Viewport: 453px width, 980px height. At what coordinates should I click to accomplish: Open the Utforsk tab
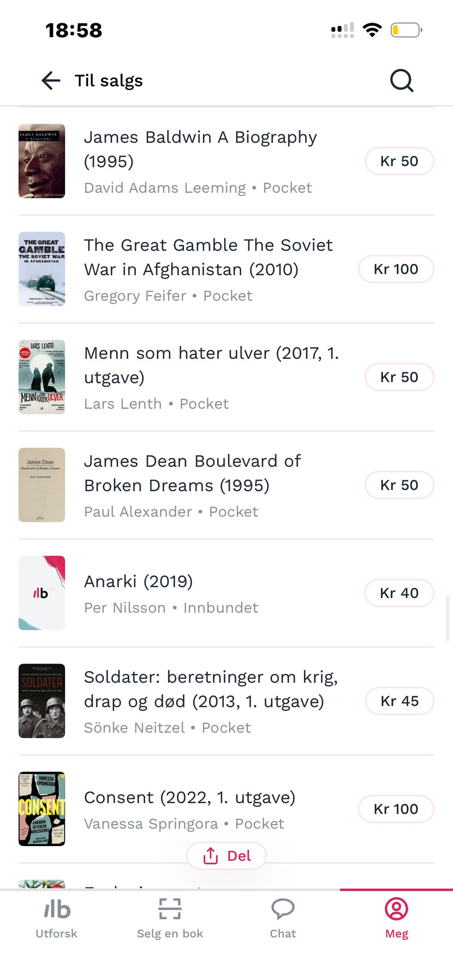tap(57, 919)
